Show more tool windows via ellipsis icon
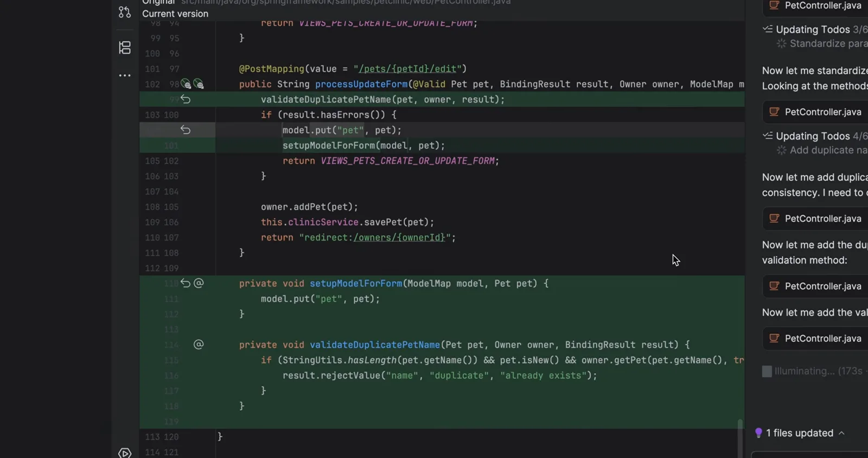 click(x=125, y=75)
